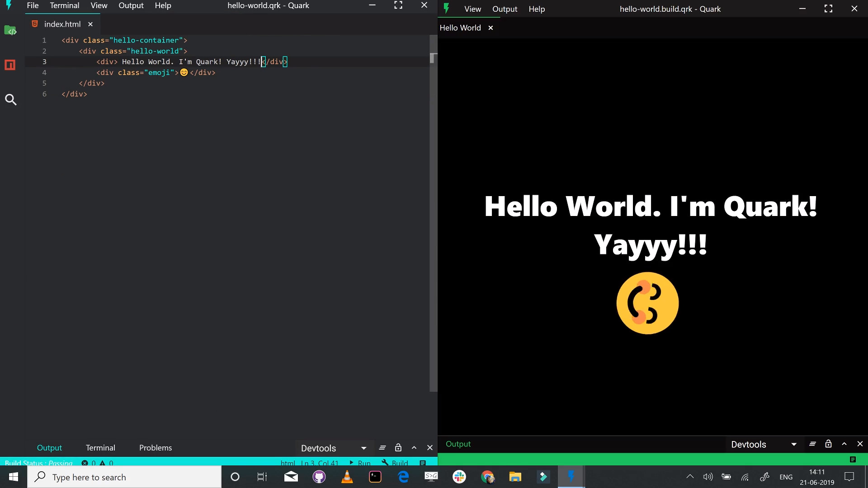Open Devtools dropdown in left output panel
Image resolution: width=868 pixels, height=488 pixels.
coord(334,448)
